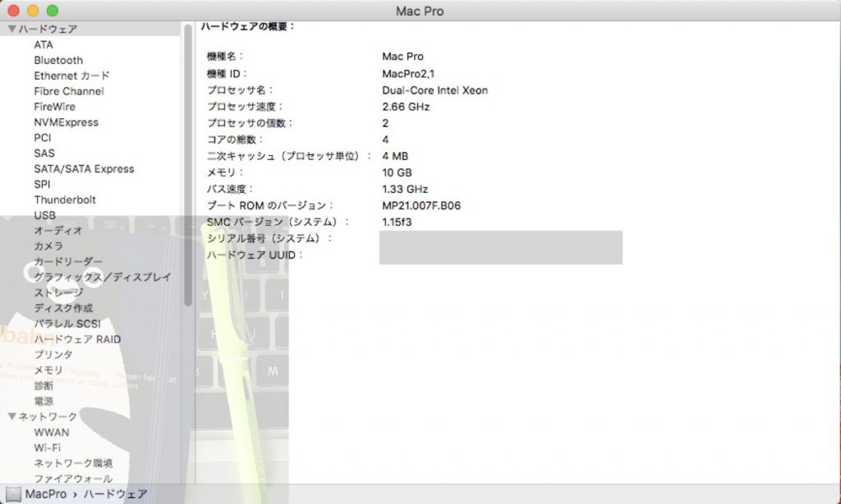Click the MacPro2,1 model ID value
Image resolution: width=841 pixels, height=504 pixels.
pyautogui.click(x=408, y=73)
